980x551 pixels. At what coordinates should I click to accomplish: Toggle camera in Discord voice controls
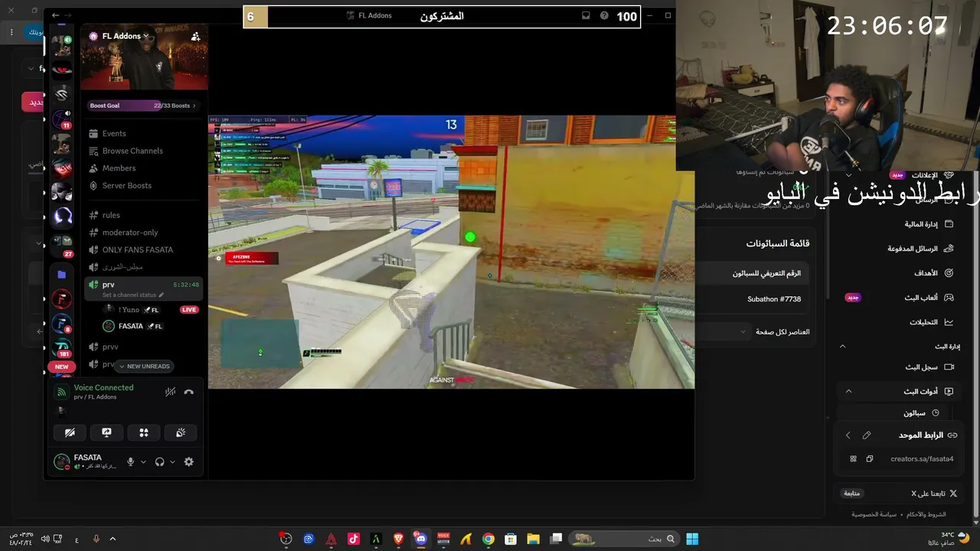coord(70,432)
